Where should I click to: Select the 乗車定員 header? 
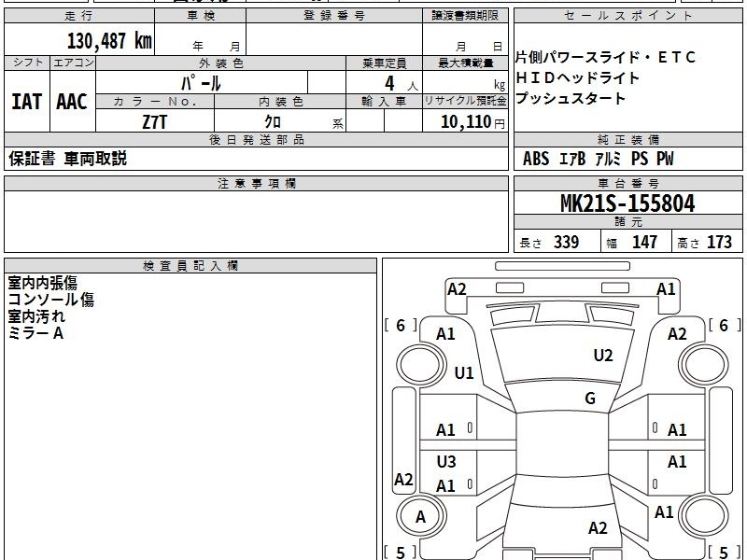point(384,63)
